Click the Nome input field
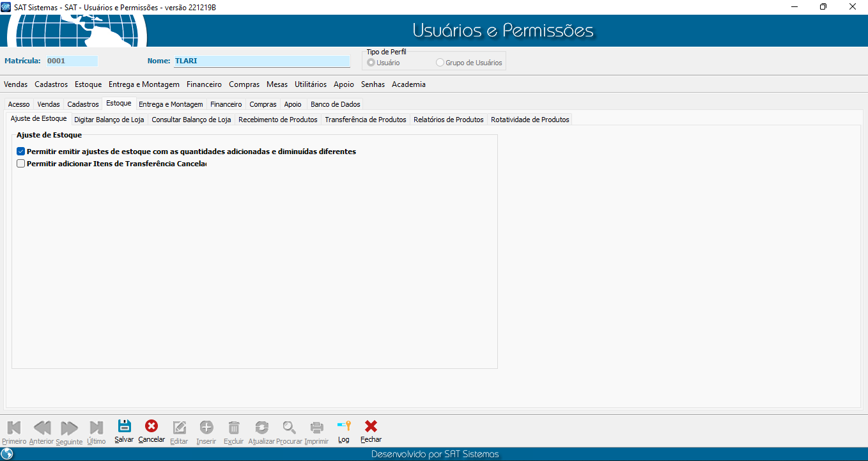868x461 pixels. [x=261, y=61]
